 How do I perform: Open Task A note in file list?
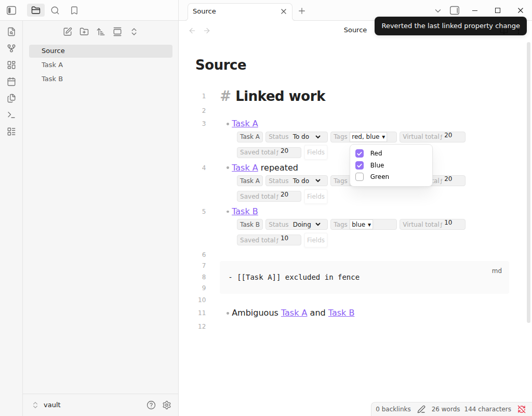(x=101, y=65)
